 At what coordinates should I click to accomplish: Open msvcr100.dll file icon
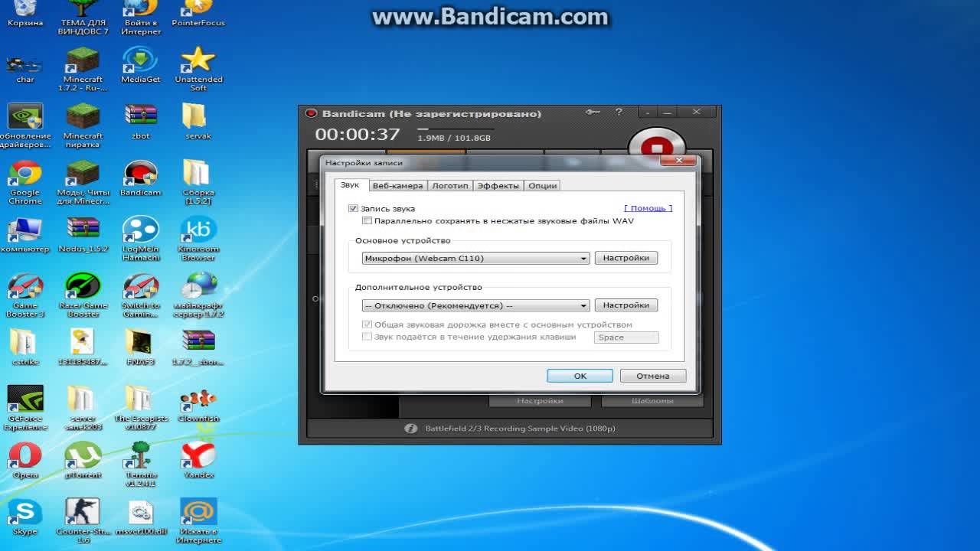141,517
